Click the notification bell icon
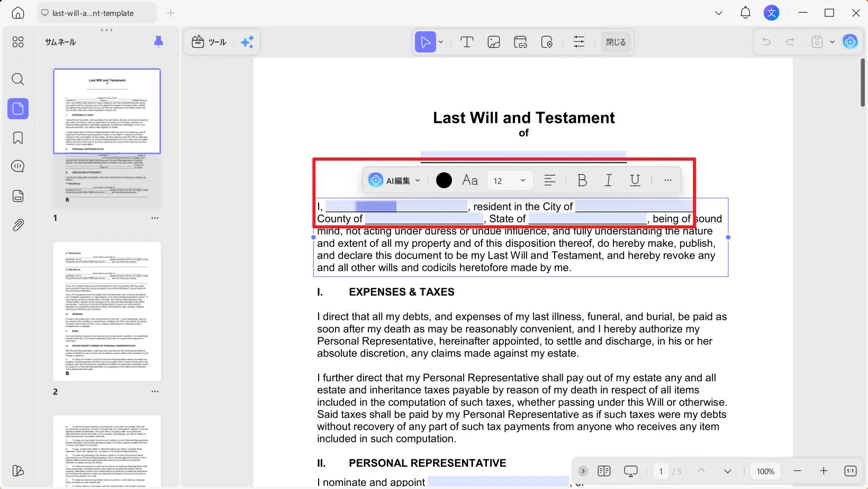The height and width of the screenshot is (489, 868). (x=745, y=13)
